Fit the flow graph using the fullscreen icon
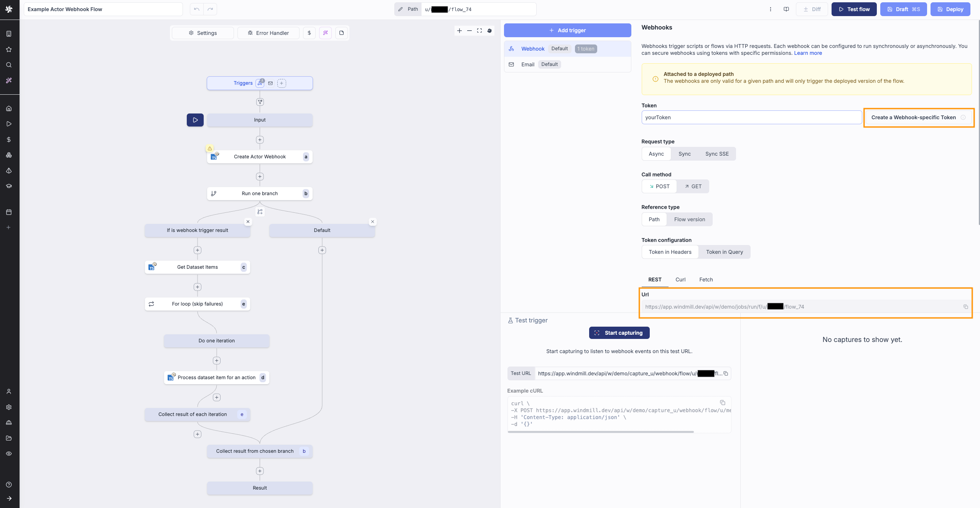The height and width of the screenshot is (508, 980). [479, 31]
